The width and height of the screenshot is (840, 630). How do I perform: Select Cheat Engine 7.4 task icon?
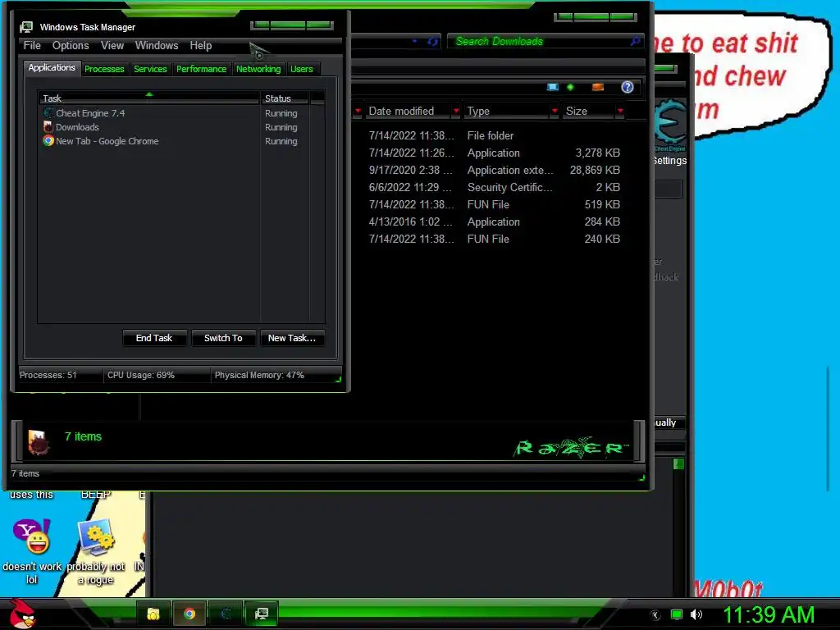(x=48, y=113)
